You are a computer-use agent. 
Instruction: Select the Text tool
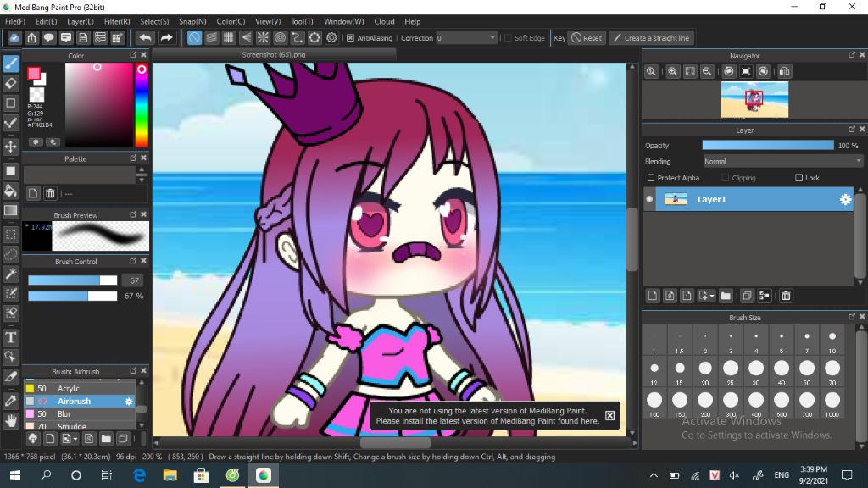click(11, 337)
